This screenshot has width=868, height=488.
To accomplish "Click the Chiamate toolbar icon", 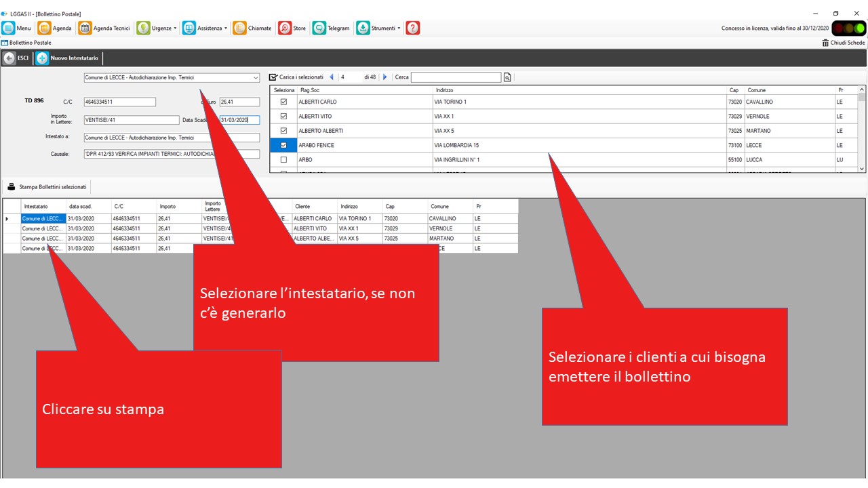I will [x=239, y=28].
